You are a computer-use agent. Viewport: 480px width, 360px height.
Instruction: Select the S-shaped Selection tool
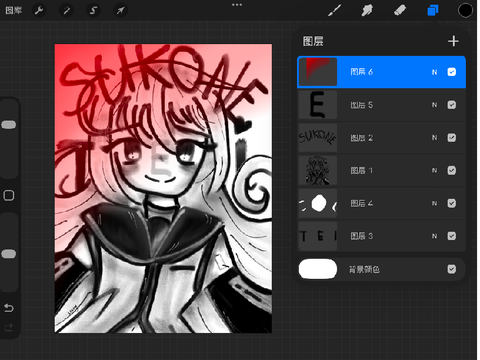pos(93,10)
